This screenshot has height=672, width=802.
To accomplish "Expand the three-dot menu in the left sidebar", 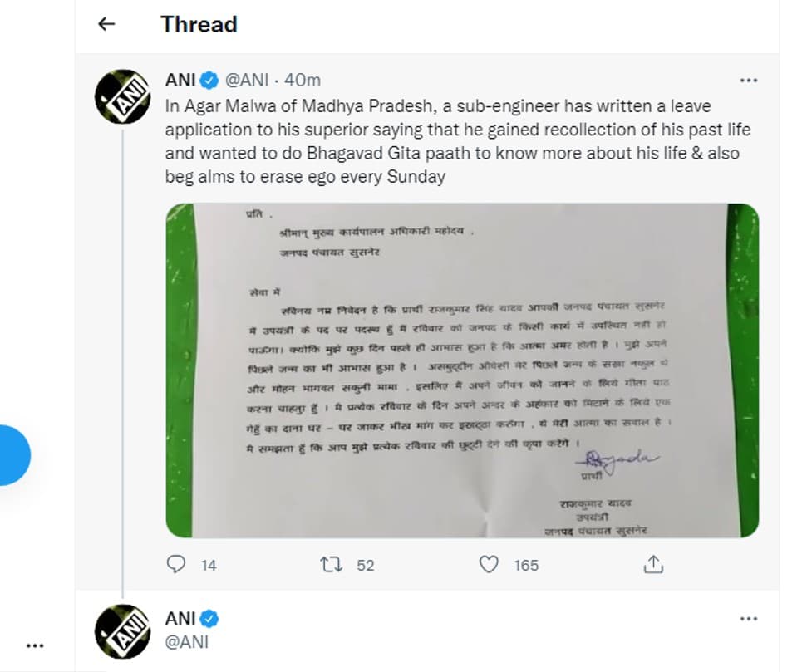I will pyautogui.click(x=34, y=645).
